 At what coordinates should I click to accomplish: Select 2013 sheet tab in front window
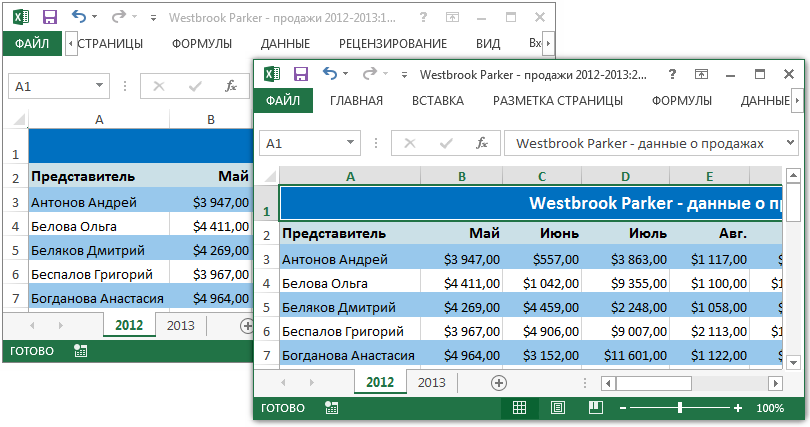[431, 383]
